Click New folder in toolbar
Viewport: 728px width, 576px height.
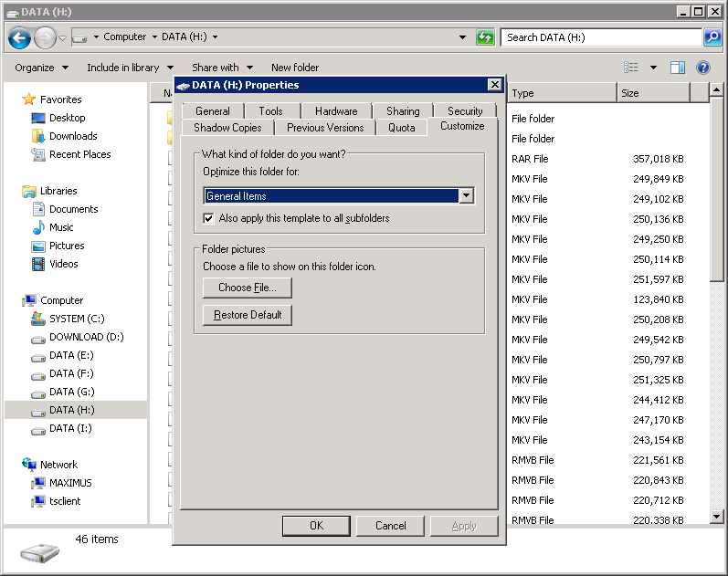[295, 68]
